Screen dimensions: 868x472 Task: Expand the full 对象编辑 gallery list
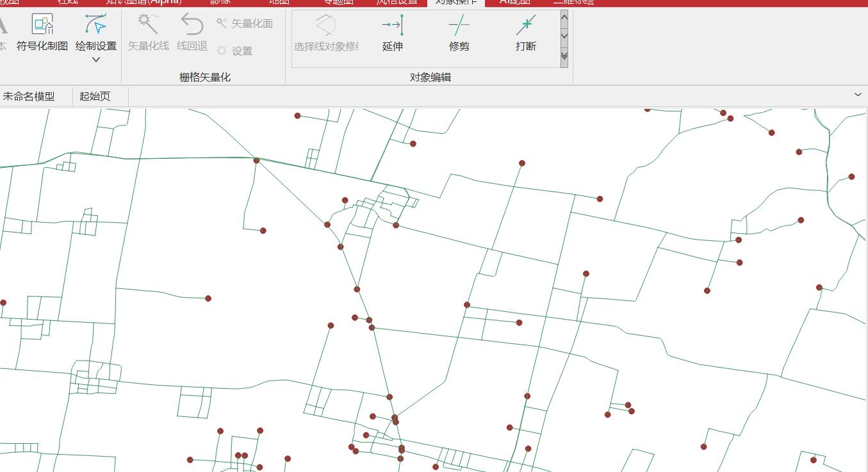point(564,56)
